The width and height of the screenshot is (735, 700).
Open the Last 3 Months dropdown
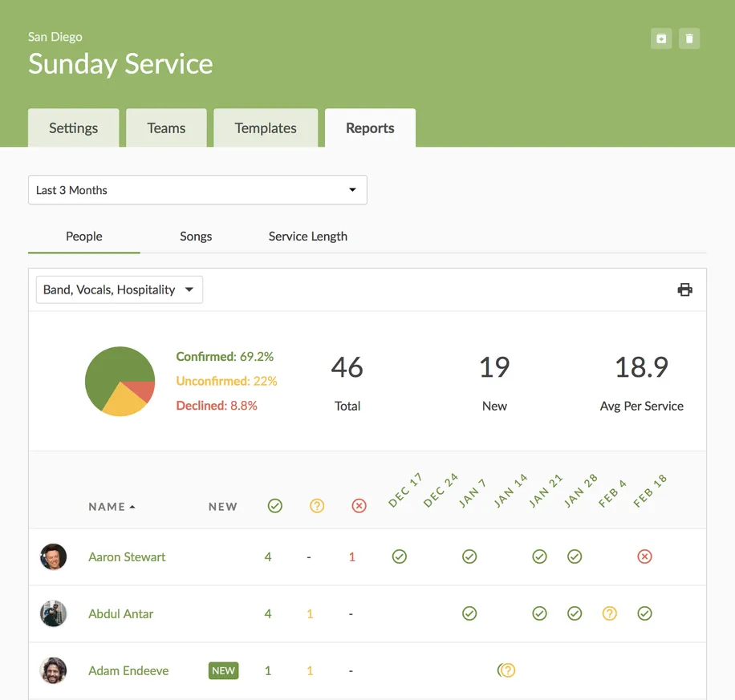click(x=197, y=190)
